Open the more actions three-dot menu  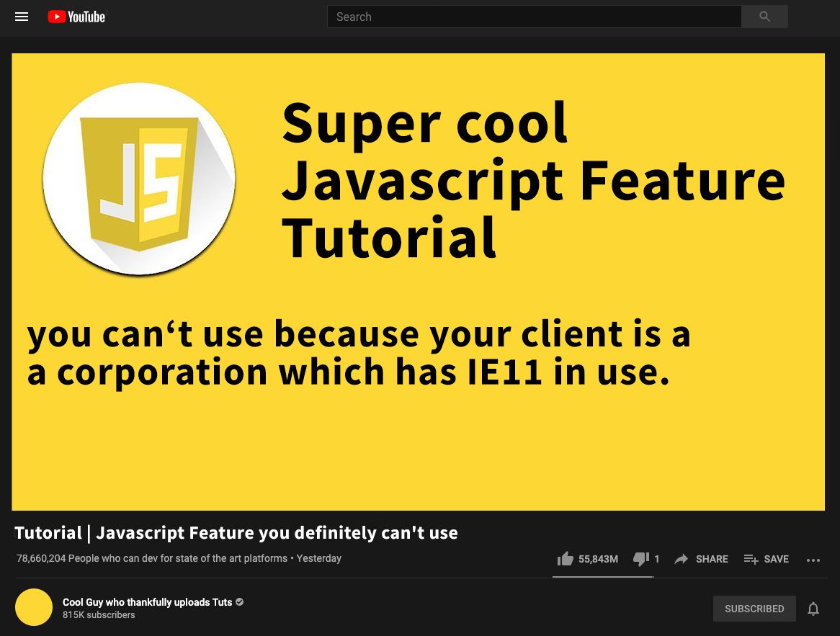[813, 560]
